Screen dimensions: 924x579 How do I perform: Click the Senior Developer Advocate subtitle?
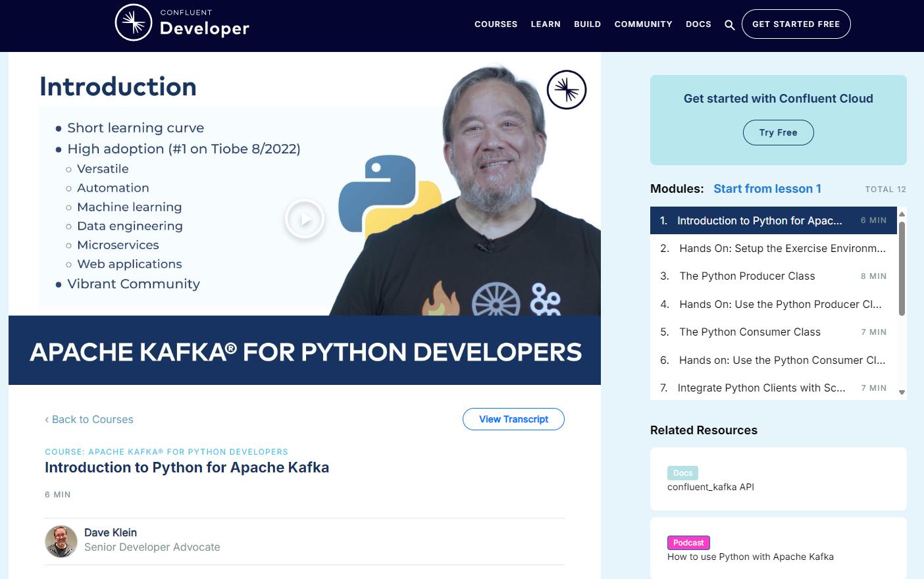coord(152,547)
